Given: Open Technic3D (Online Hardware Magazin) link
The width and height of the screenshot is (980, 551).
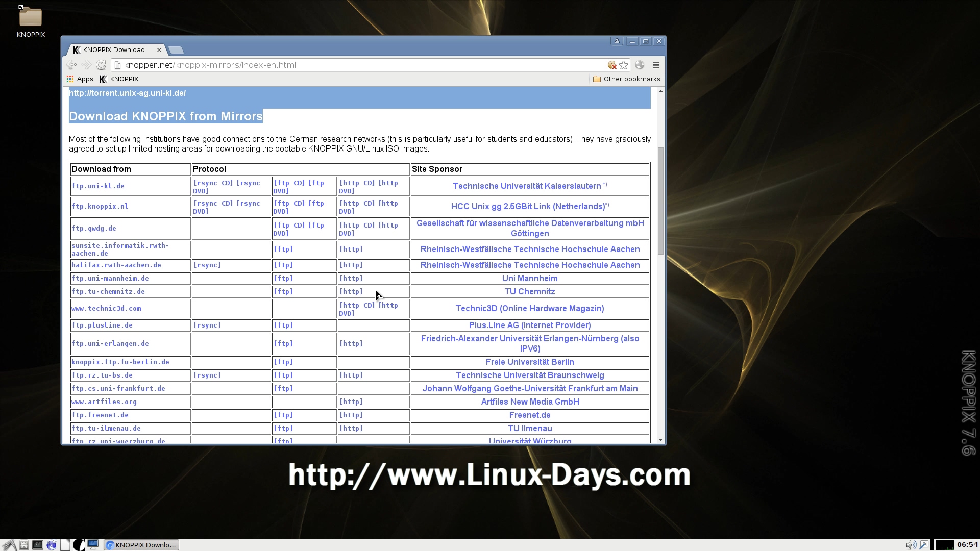Looking at the screenshot, I should [x=530, y=308].
